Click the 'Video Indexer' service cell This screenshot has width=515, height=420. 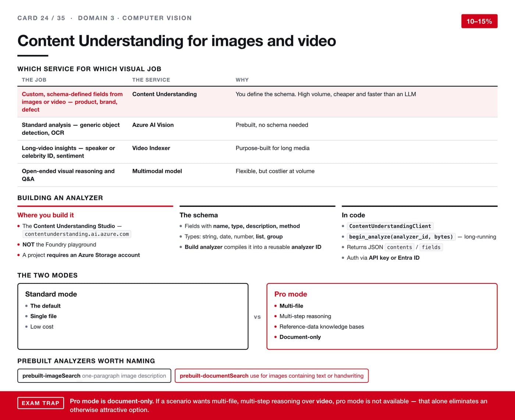(151, 148)
